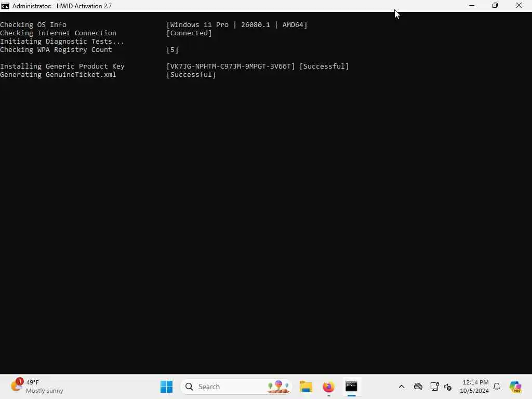532x399 pixels.
Task: Click the 'Windows 11 Pro | 26080.1 | AMD64' text
Action: (237, 25)
